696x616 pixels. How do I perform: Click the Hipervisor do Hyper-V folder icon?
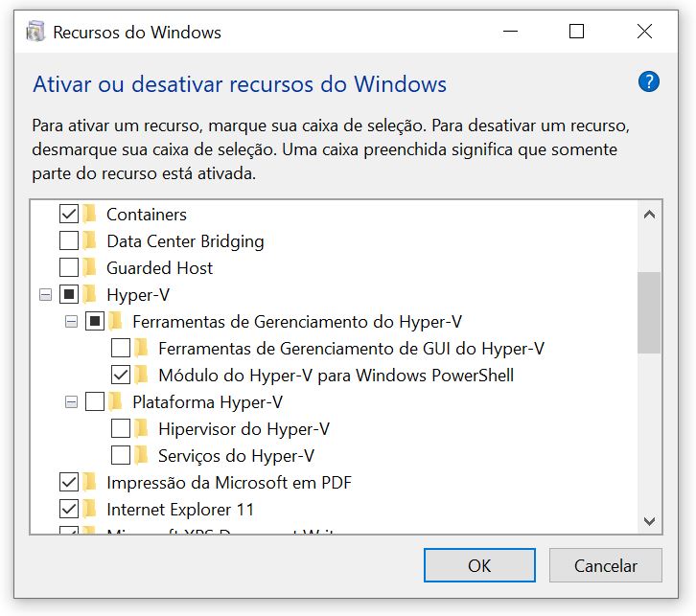141,428
